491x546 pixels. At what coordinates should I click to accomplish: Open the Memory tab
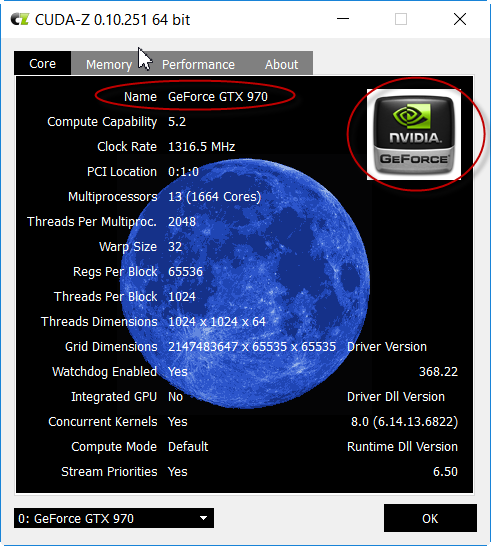(x=109, y=64)
